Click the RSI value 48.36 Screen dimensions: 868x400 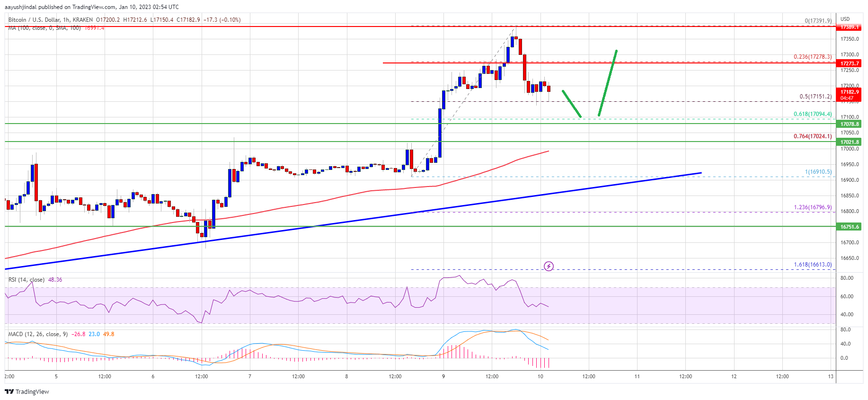tap(55, 280)
